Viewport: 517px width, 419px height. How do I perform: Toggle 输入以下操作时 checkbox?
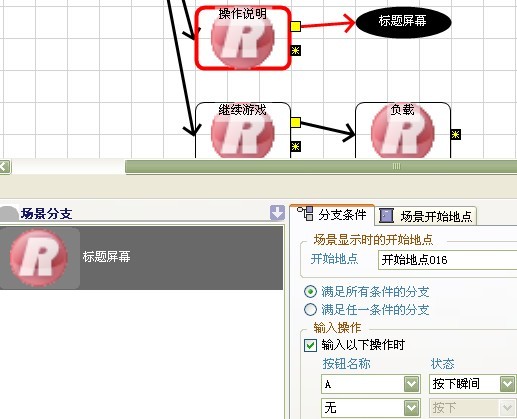(x=310, y=345)
